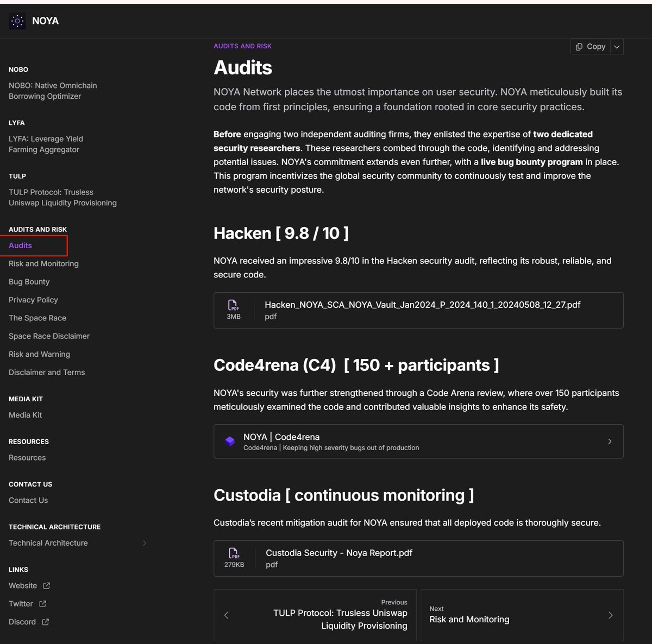Open the Resources page link

27,458
